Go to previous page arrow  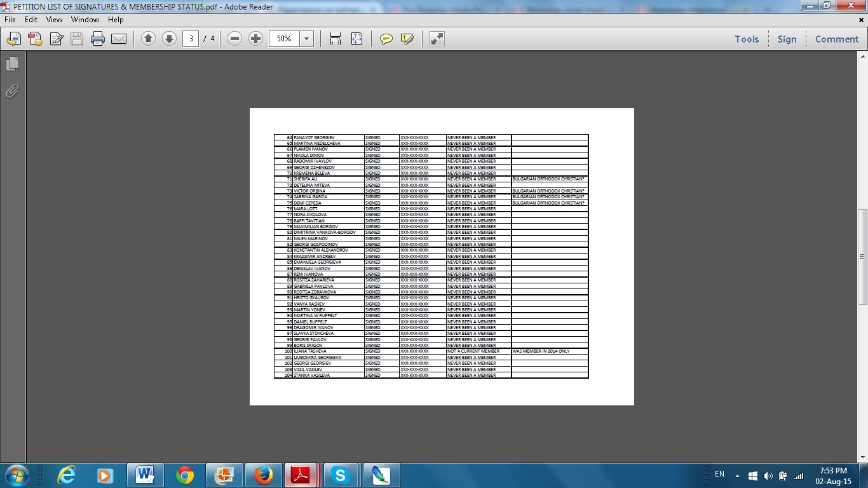coord(148,39)
